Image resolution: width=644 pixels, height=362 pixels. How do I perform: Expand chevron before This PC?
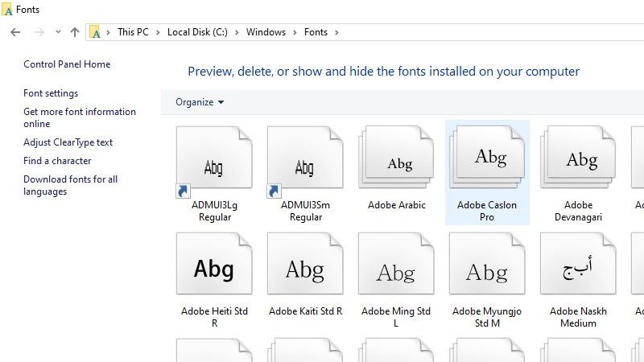click(108, 32)
